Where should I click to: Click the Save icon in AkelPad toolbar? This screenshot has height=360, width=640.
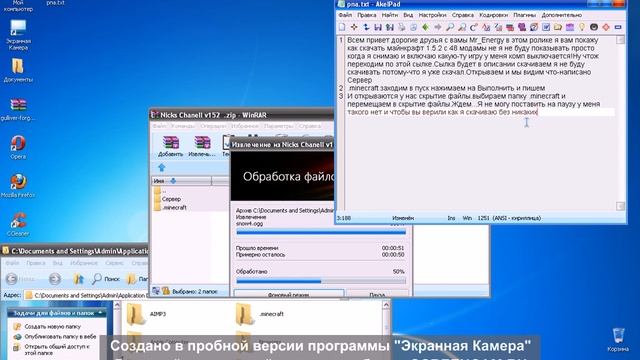tap(378, 27)
